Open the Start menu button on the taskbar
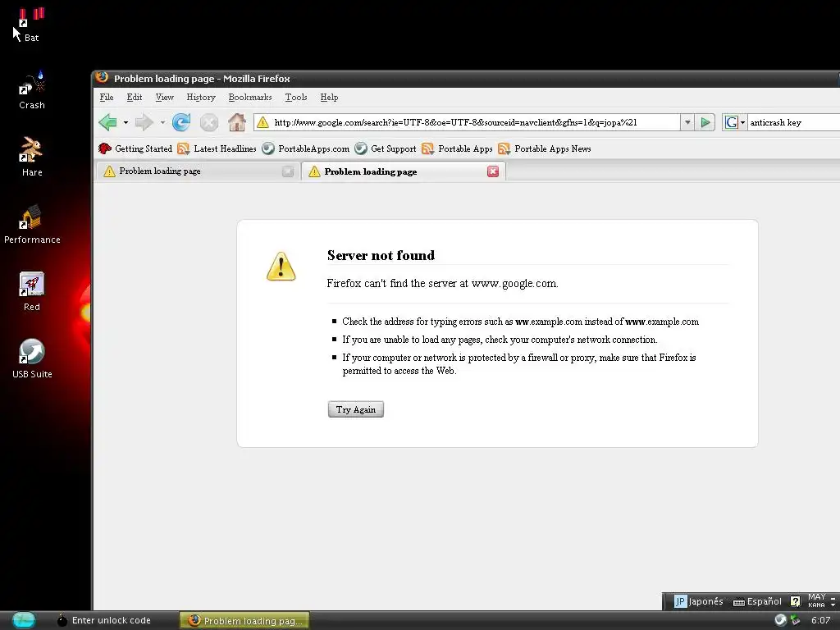840x630 pixels. pyautogui.click(x=23, y=620)
